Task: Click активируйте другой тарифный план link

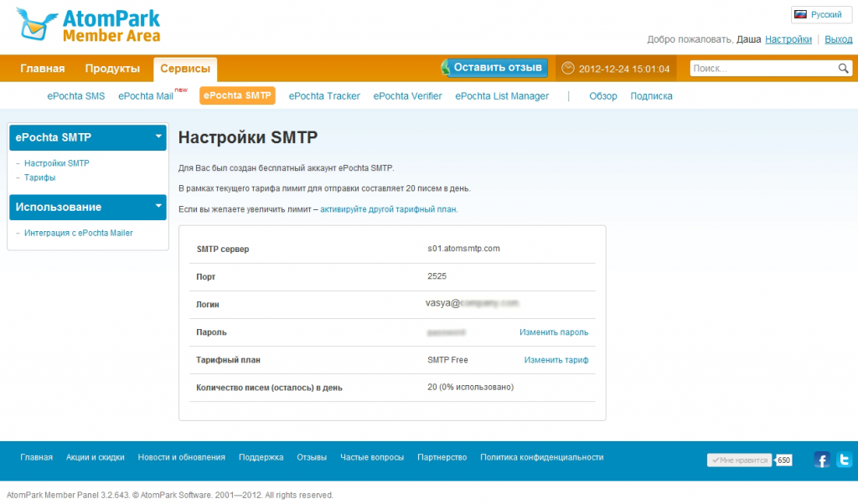Action: pos(389,209)
